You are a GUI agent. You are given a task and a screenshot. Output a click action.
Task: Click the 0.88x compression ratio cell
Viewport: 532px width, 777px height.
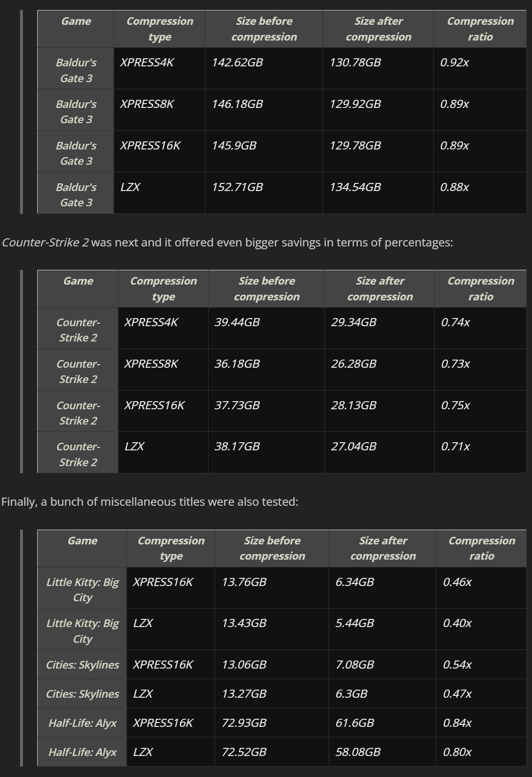(454, 187)
